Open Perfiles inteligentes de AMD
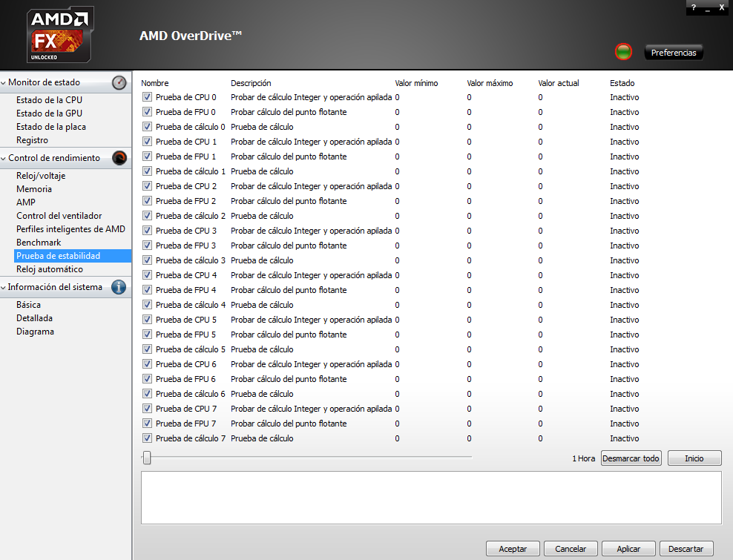733x560 pixels. (x=70, y=229)
